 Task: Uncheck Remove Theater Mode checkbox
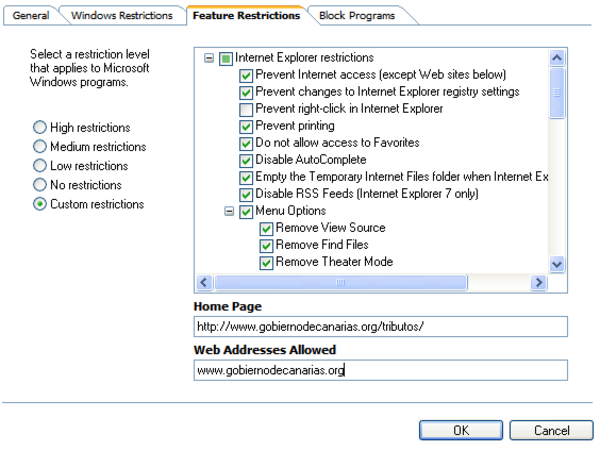click(266, 262)
